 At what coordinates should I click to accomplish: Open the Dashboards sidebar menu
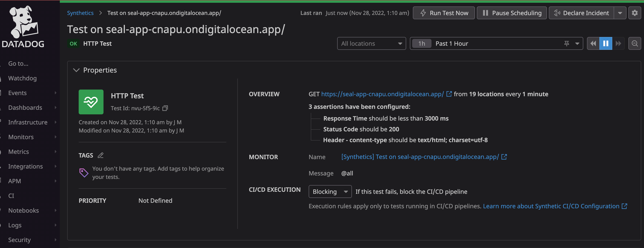click(x=25, y=107)
